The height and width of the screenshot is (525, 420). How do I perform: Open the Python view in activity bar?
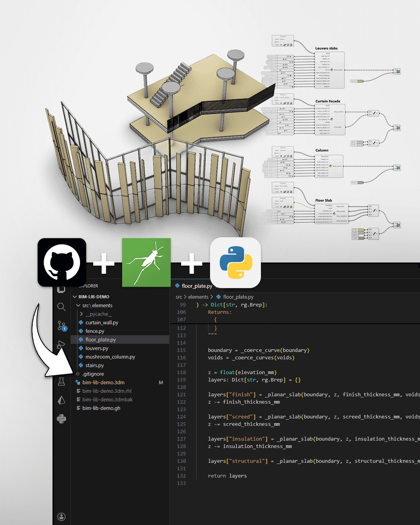61,419
